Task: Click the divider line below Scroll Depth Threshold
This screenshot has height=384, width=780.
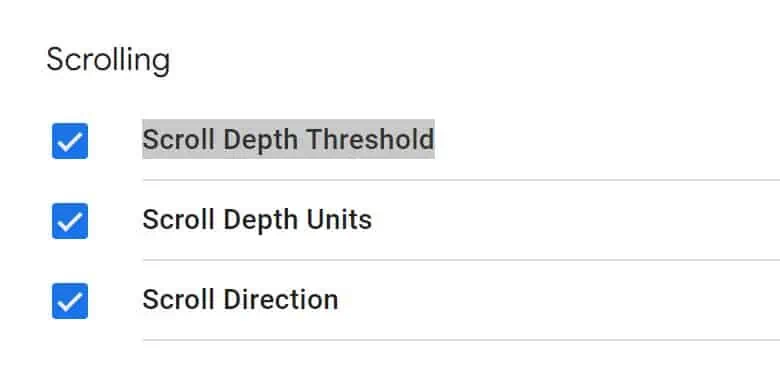Action: pos(461,180)
